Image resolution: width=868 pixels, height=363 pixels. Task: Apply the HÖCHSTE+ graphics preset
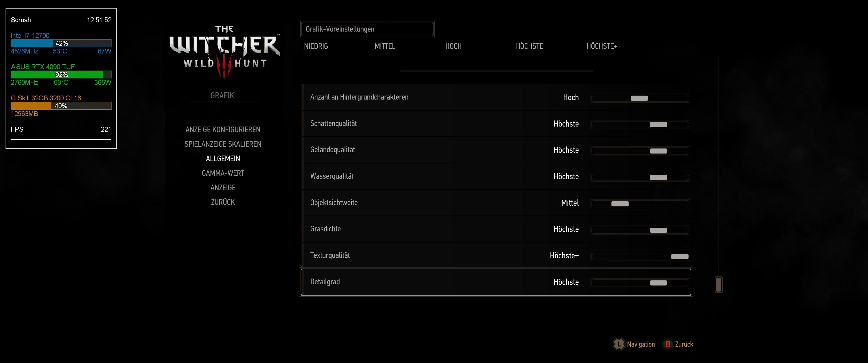coord(602,46)
